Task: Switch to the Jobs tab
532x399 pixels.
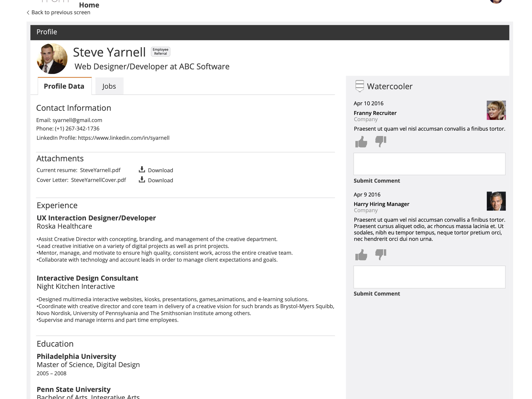Action: click(109, 86)
